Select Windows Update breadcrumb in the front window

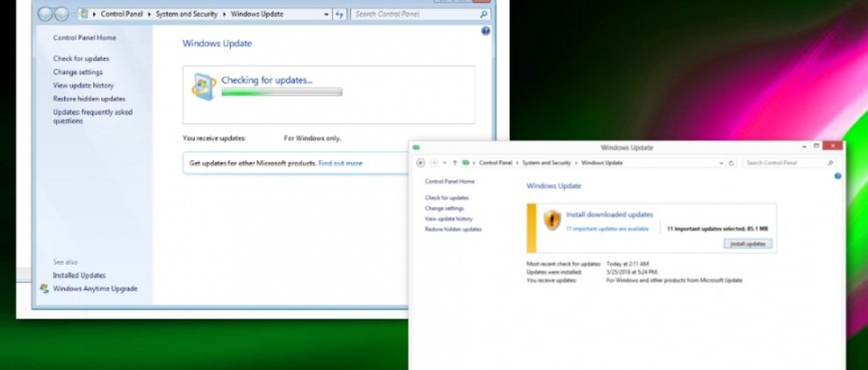(602, 162)
